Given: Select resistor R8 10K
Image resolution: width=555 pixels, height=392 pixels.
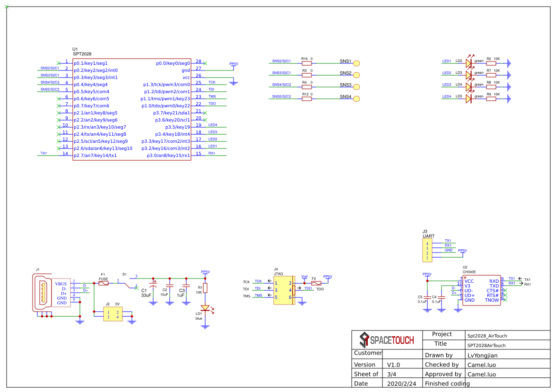Looking at the screenshot, I should pos(491,87).
